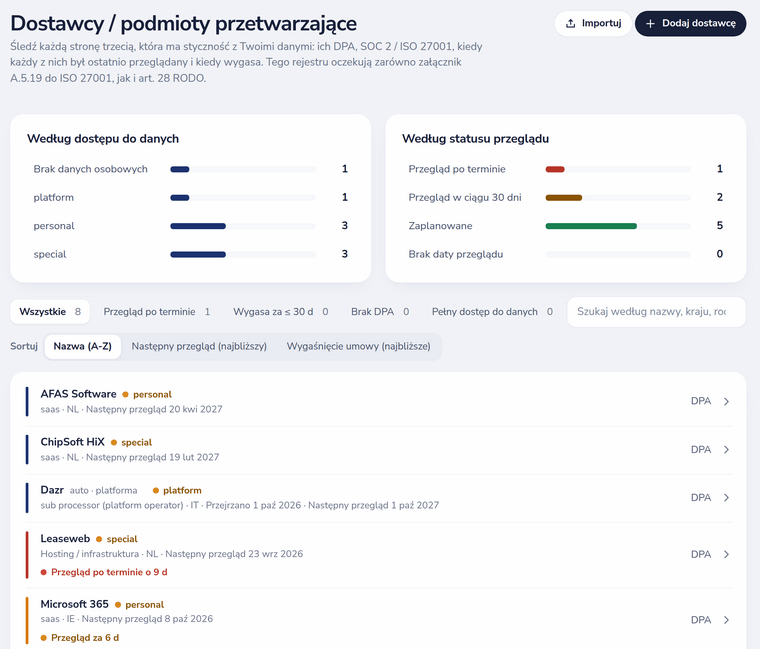Viewport: 760px width, 649px height.
Task: Click the DPA label on AFAS Software row
Action: 700,401
